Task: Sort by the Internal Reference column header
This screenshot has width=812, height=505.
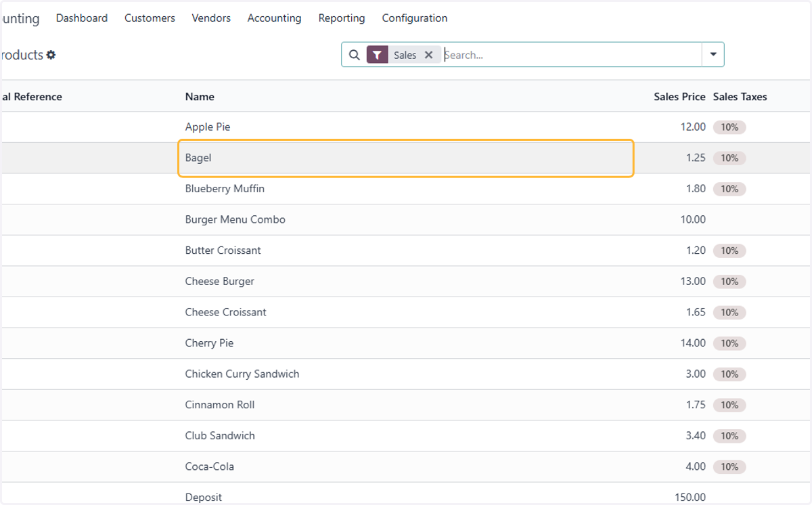Action: point(31,97)
